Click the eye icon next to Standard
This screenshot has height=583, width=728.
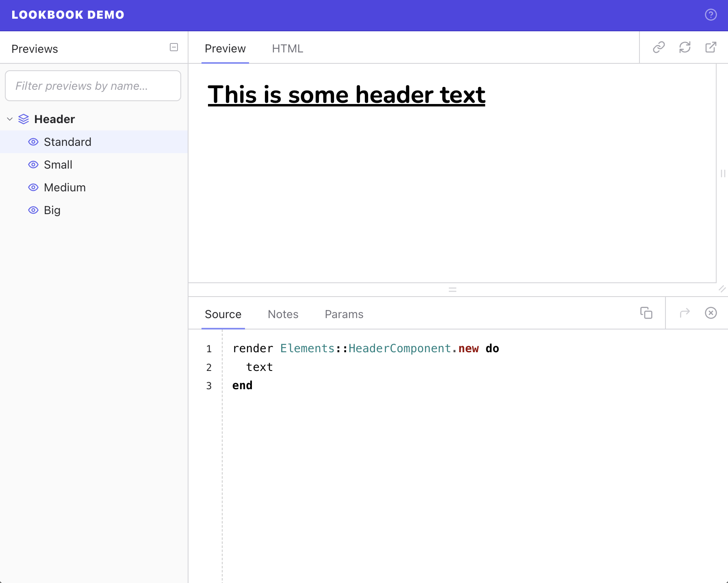[x=33, y=142]
